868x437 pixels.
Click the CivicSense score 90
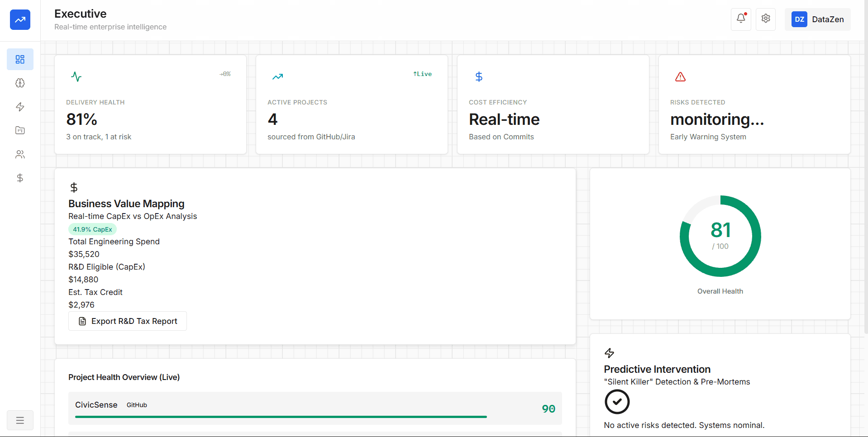pyautogui.click(x=548, y=408)
